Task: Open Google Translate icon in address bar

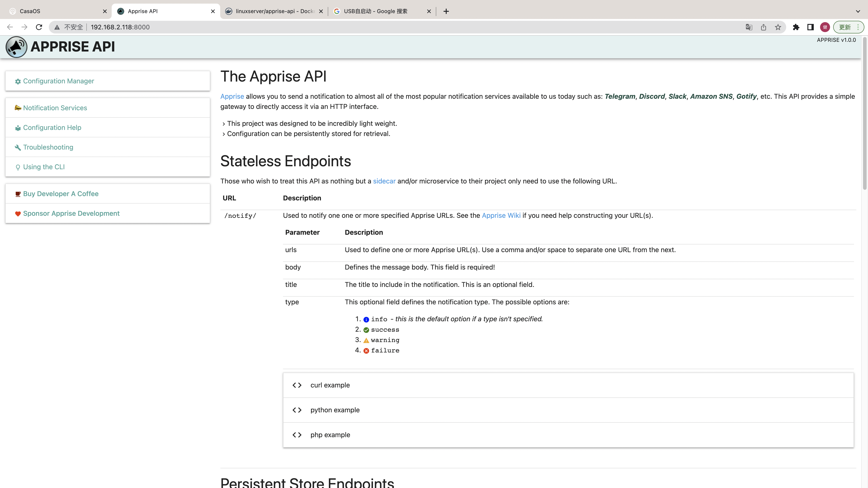Action: point(749,27)
